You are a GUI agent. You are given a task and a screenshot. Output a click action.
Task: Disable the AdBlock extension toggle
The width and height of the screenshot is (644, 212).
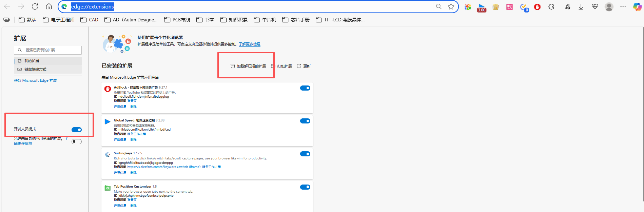(305, 88)
